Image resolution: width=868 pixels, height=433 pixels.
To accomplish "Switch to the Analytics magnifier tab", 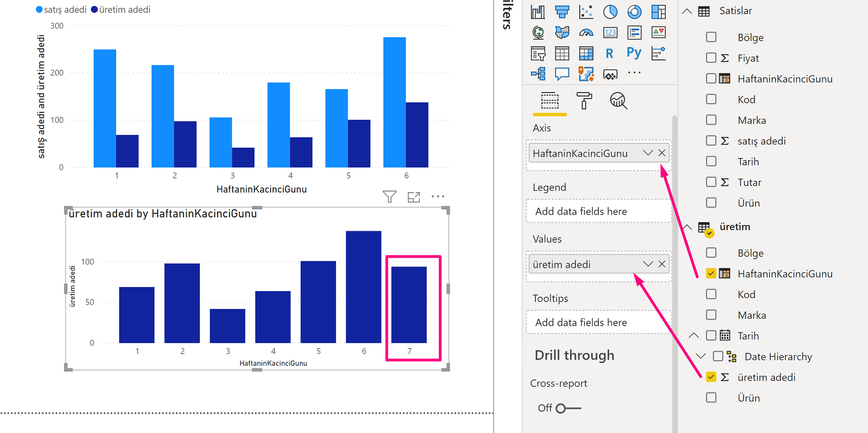I will 619,101.
